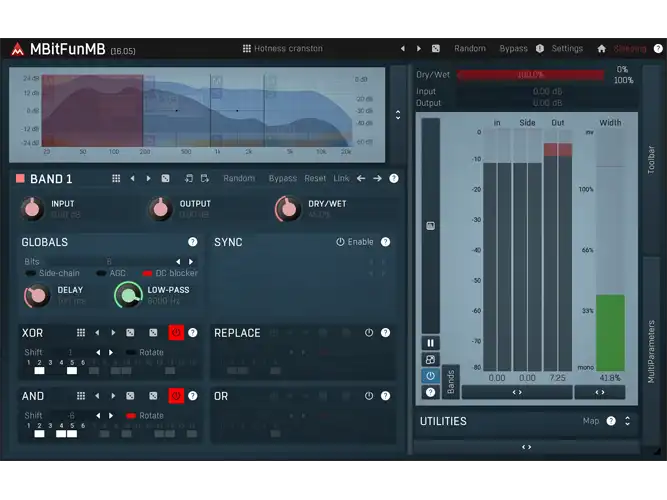This screenshot has height=500, width=667.
Task: Click the Band 1 red color square
Action: tap(20, 178)
